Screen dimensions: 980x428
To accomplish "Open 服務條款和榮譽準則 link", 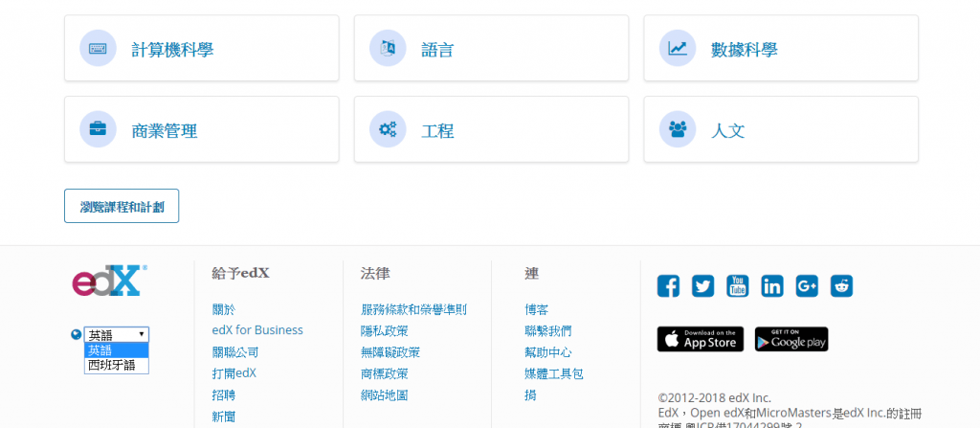I will [x=413, y=309].
